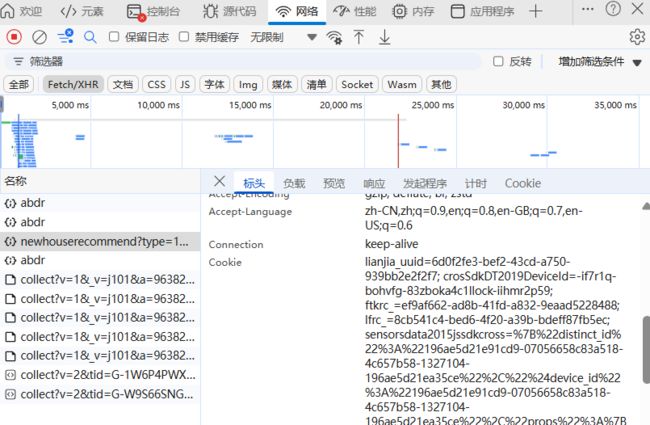Enable the 禁用缓存 checkbox
650x425 pixels.
pyautogui.click(x=184, y=37)
